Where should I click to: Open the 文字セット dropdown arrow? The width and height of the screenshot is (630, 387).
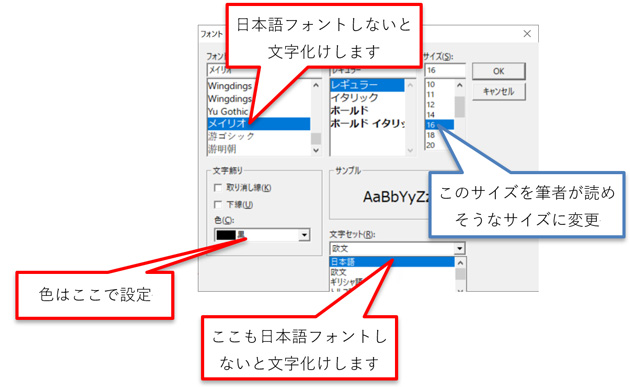point(460,249)
